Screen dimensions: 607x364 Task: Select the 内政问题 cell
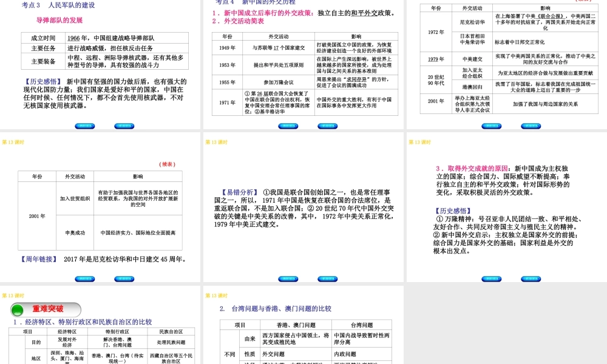[x=362, y=354]
